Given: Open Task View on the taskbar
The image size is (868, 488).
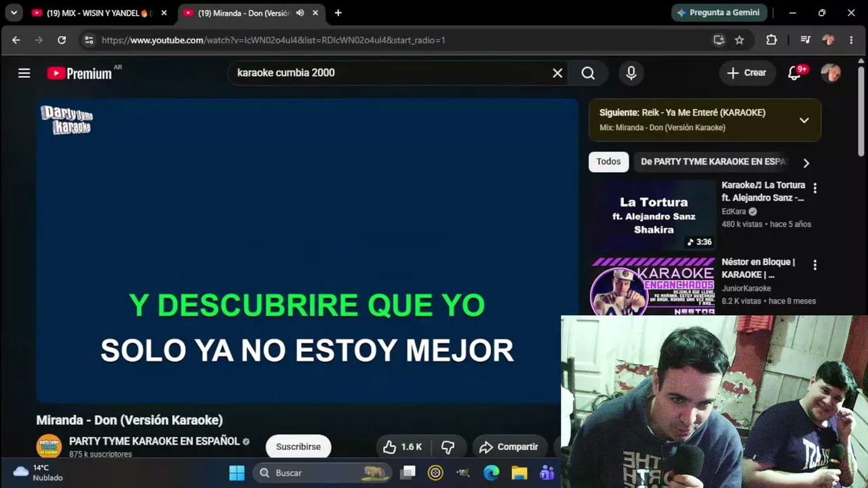Looking at the screenshot, I should click(x=408, y=472).
